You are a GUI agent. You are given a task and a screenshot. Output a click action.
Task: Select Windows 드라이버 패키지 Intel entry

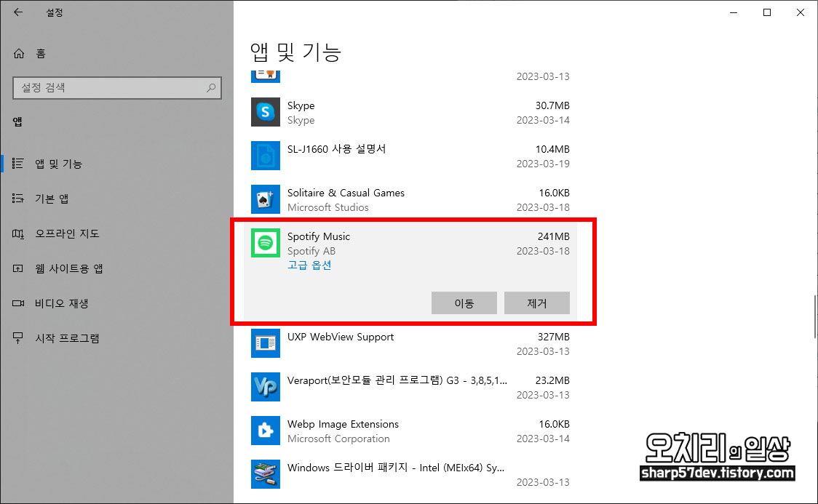tap(396, 468)
